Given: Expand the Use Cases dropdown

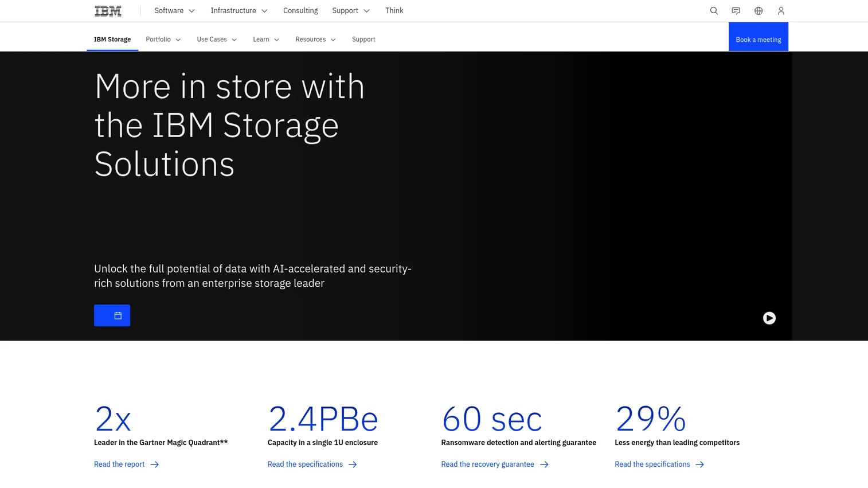Looking at the screenshot, I should pyautogui.click(x=217, y=40).
